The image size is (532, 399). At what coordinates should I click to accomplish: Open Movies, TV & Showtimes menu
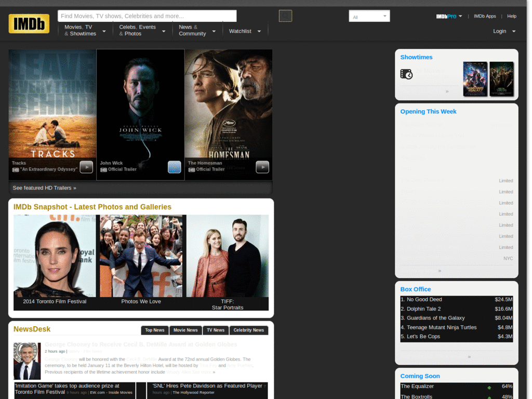pyautogui.click(x=85, y=30)
